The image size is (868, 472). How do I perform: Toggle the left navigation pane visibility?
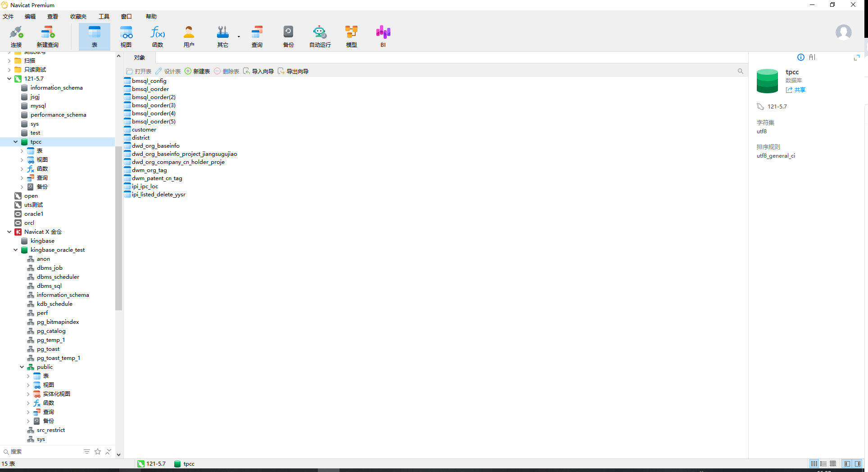coord(847,464)
